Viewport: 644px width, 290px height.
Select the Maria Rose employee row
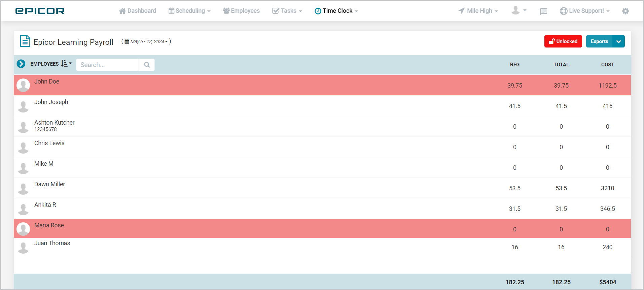tap(322, 228)
